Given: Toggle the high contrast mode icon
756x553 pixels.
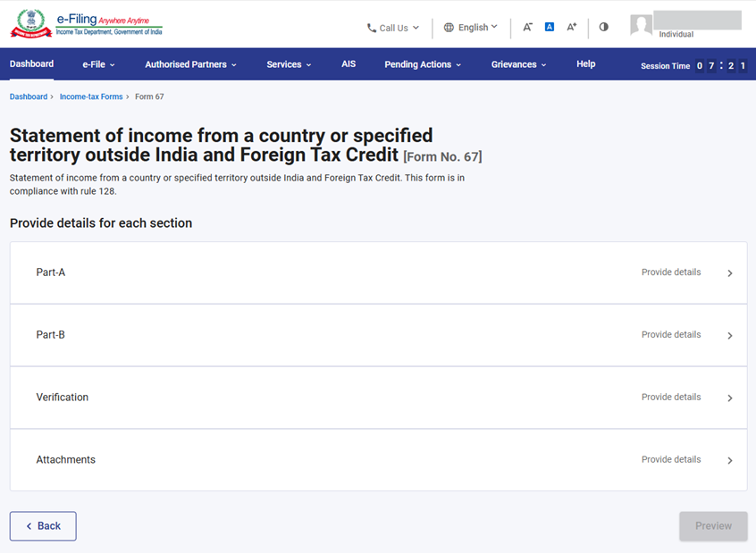Looking at the screenshot, I should pyautogui.click(x=604, y=27).
